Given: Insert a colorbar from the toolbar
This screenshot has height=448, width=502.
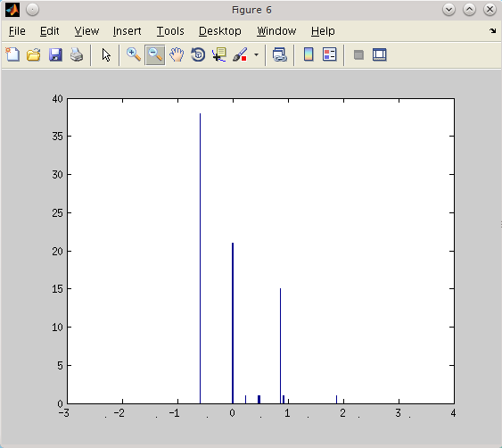Looking at the screenshot, I should coord(309,54).
